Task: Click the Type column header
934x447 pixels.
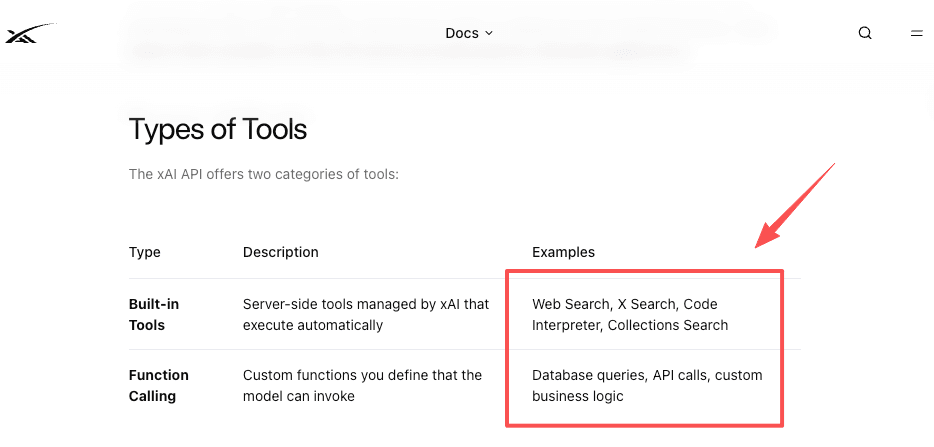Action: pyautogui.click(x=145, y=252)
